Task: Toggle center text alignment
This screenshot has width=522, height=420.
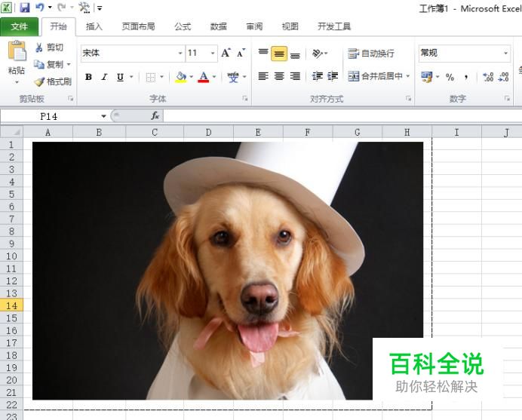Action: (x=279, y=77)
